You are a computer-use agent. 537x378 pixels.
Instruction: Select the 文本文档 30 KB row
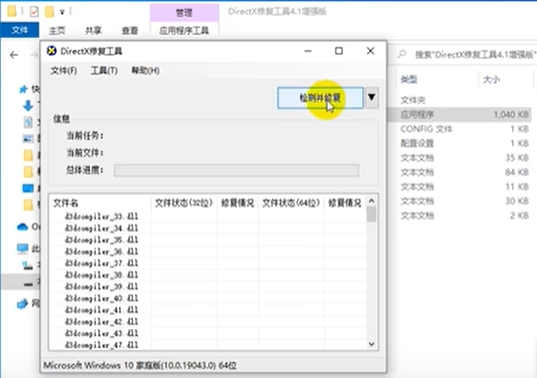point(460,201)
